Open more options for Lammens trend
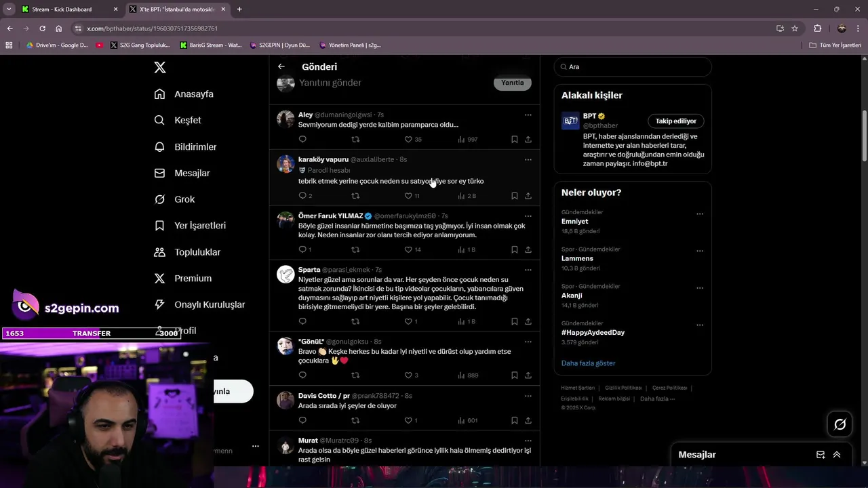This screenshot has height=488, width=868. click(x=700, y=251)
